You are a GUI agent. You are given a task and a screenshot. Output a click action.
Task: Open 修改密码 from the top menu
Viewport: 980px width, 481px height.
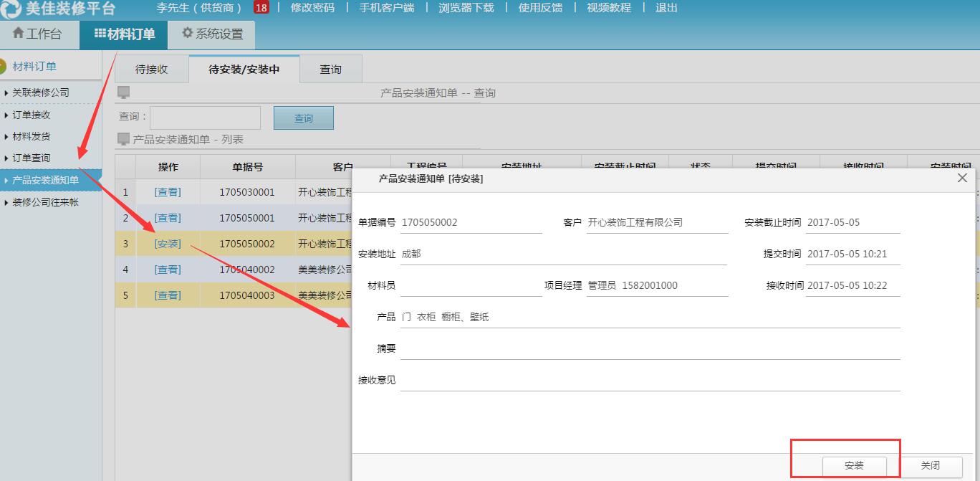coord(313,8)
